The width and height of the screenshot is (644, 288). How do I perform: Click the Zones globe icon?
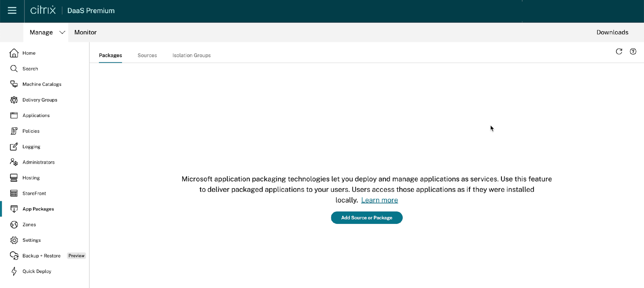pyautogui.click(x=14, y=225)
